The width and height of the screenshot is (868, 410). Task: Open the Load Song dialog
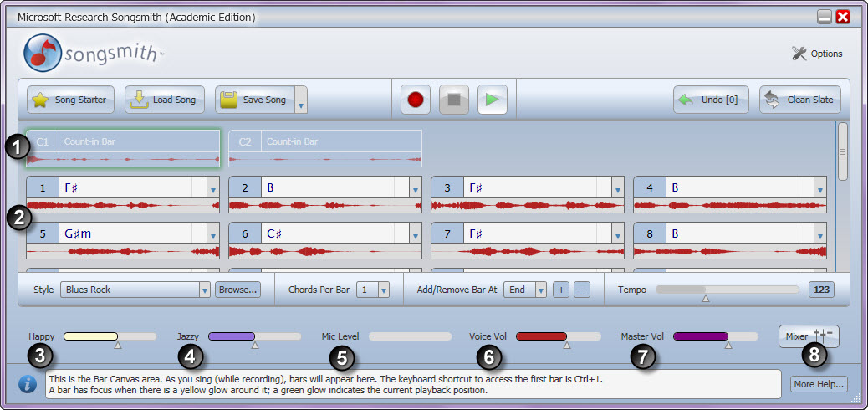point(165,100)
